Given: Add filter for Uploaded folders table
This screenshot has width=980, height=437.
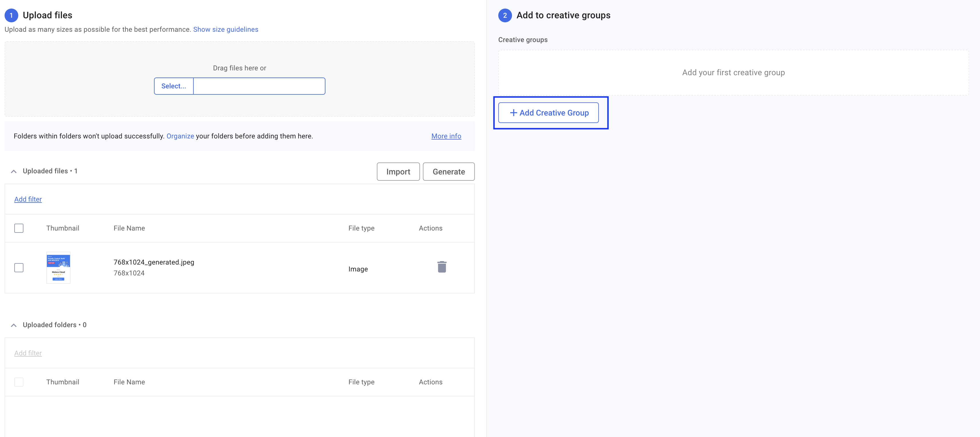Looking at the screenshot, I should coord(28,353).
